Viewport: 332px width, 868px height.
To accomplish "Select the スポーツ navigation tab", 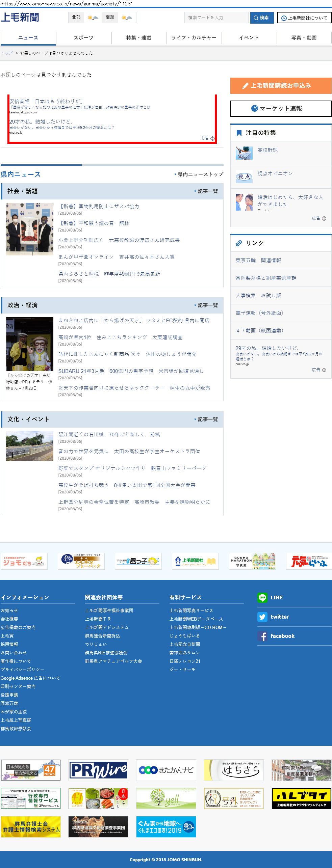I will tap(83, 38).
